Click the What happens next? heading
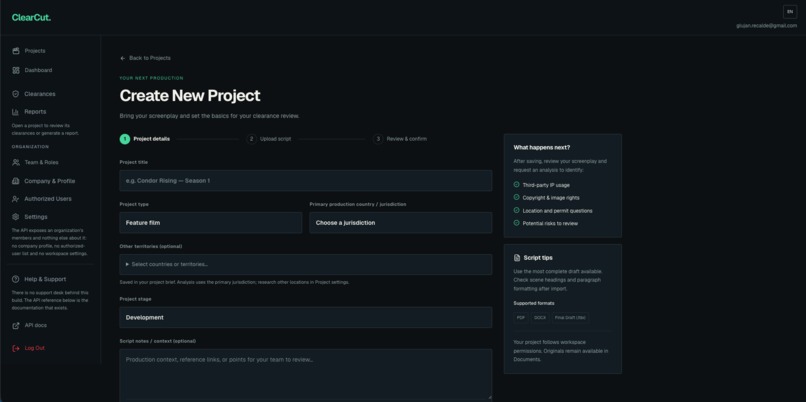 point(541,148)
